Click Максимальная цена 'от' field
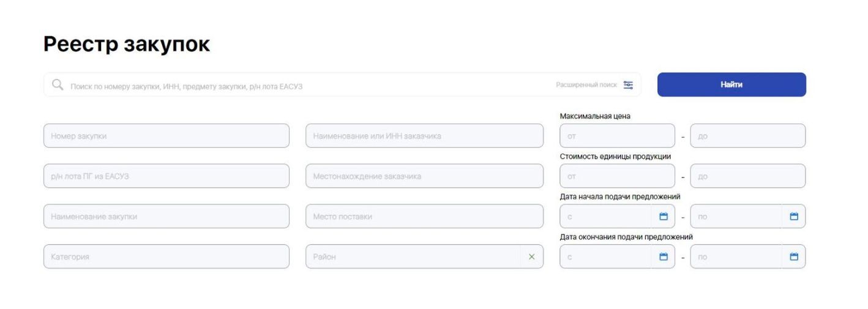 617,136
